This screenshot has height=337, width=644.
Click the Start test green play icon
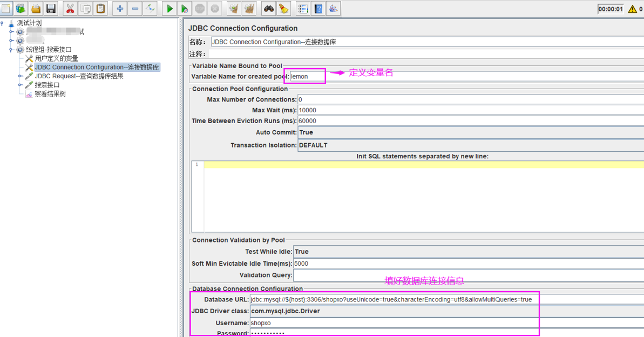coord(170,9)
